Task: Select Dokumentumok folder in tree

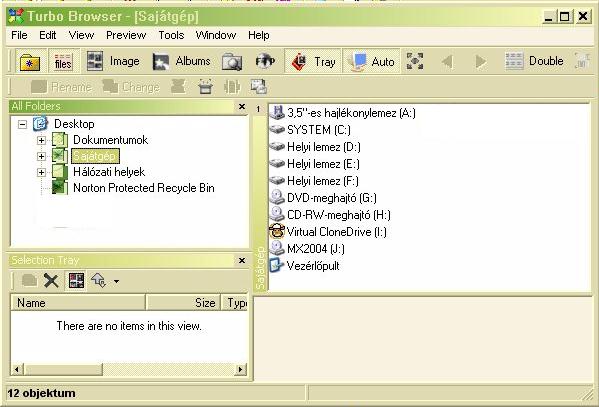Action: (x=110, y=140)
